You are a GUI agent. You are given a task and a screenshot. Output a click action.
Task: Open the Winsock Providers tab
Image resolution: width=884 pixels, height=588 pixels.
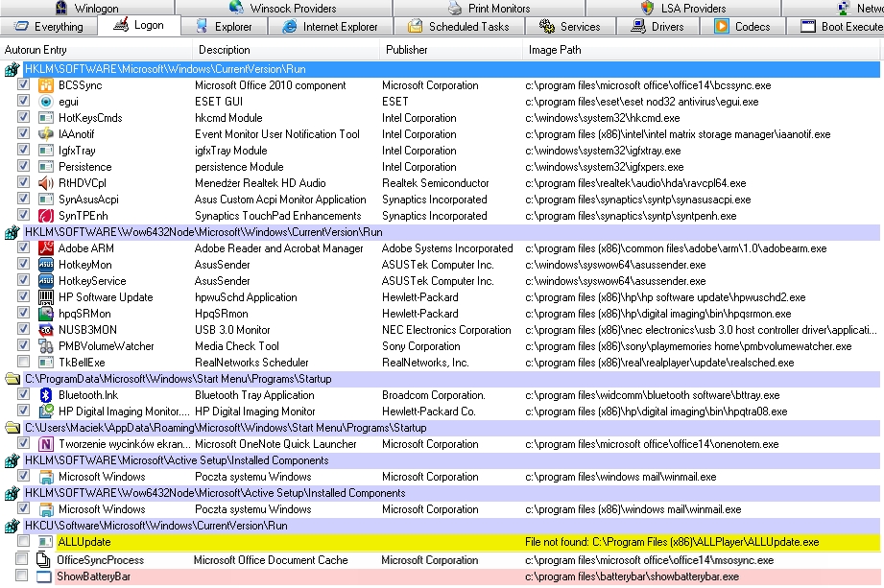[x=283, y=8]
